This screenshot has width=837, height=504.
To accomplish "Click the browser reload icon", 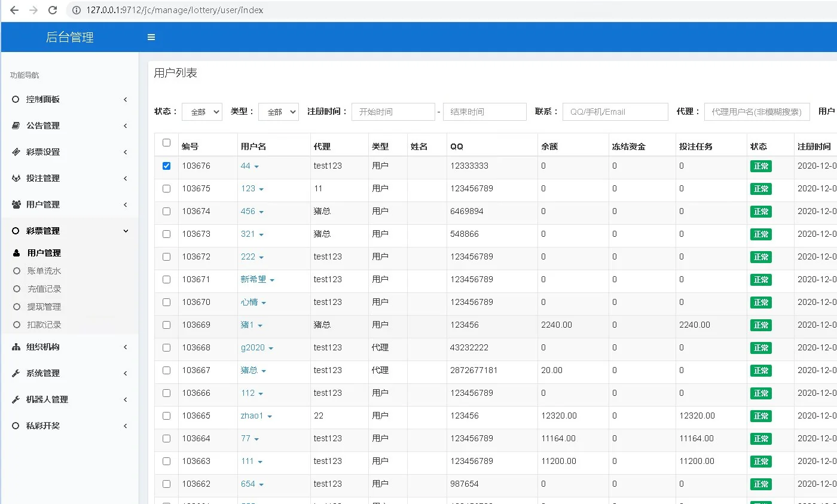I will [53, 10].
